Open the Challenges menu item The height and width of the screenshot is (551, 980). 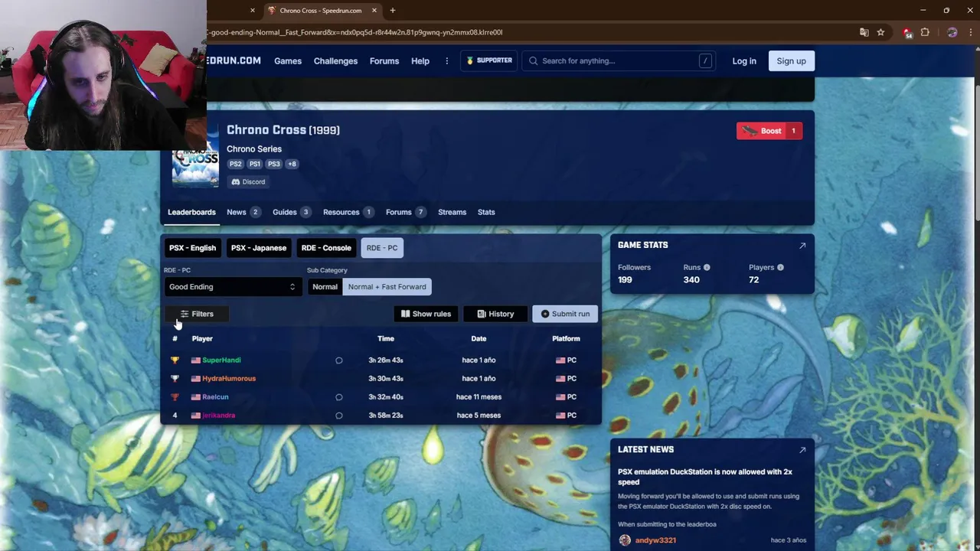click(x=335, y=61)
